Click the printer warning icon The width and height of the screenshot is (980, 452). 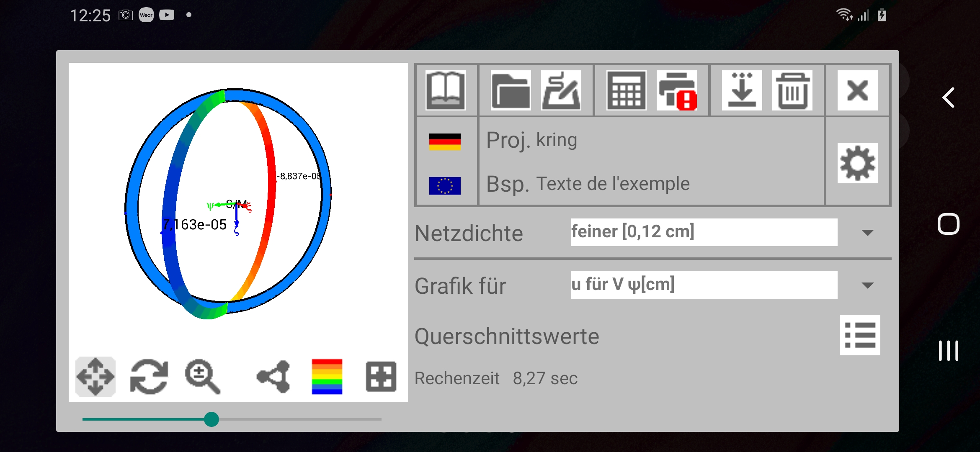click(677, 90)
